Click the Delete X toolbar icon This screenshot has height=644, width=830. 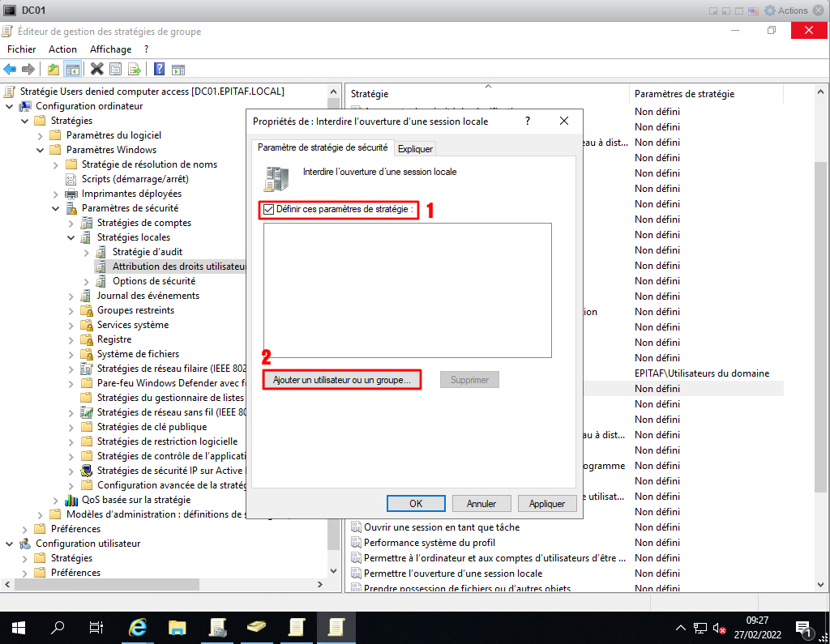pos(96,69)
